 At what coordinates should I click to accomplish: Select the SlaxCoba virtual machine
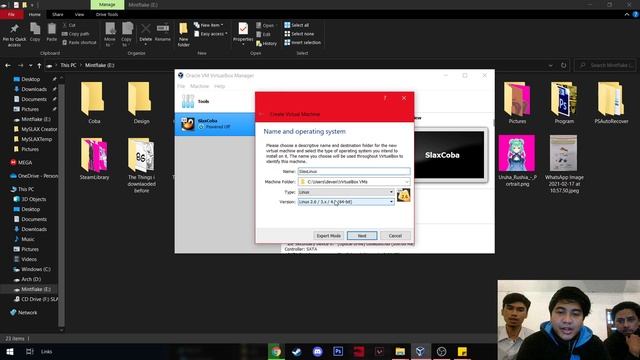pos(215,124)
